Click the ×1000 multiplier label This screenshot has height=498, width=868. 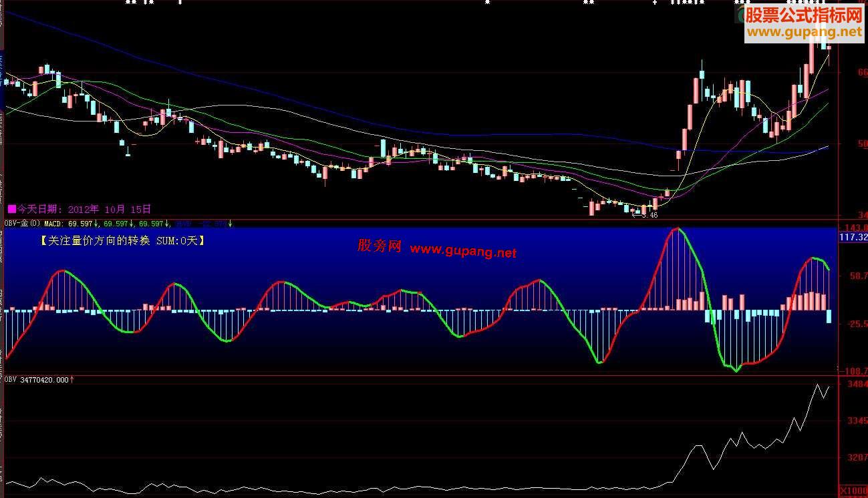pos(853,491)
